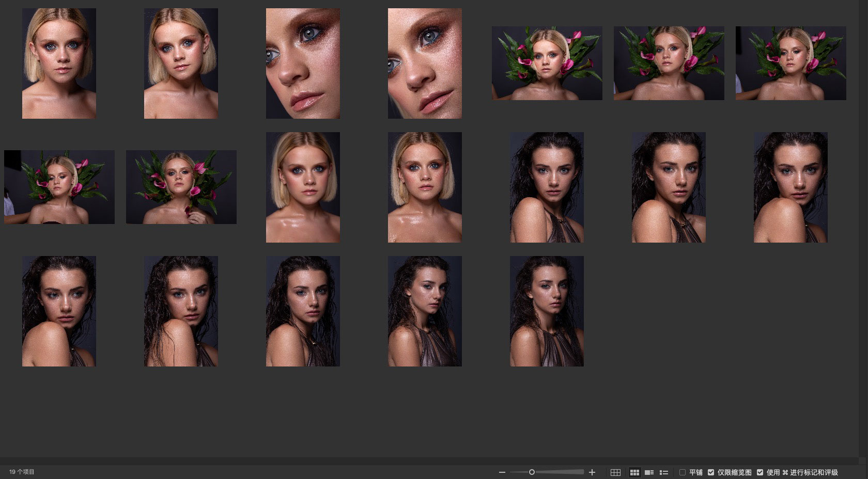Select the first blonde portrait thumbnail
Viewport: 868px width, 479px height.
coord(59,63)
